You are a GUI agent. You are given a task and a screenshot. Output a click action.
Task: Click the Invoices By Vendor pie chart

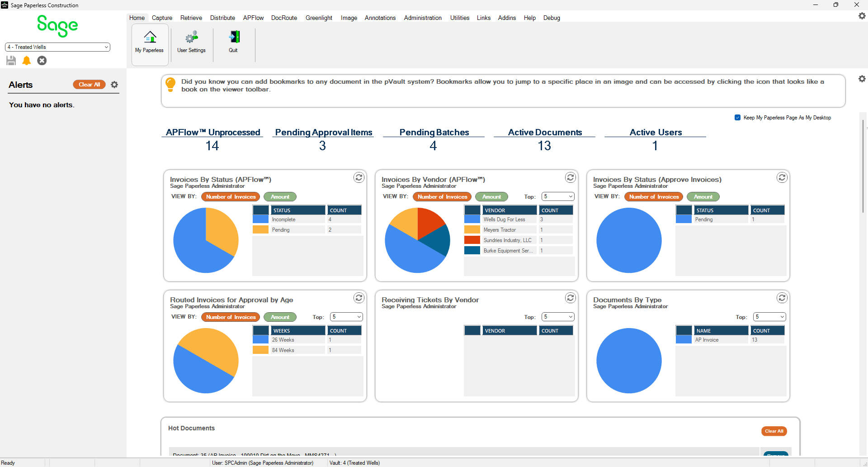click(417, 240)
